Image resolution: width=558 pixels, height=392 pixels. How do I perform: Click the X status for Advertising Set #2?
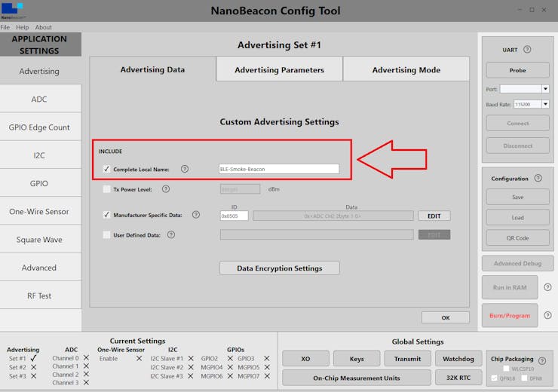pos(33,367)
